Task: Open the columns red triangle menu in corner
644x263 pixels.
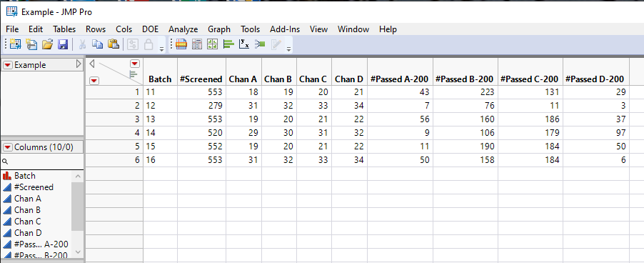Action: pyautogui.click(x=135, y=64)
